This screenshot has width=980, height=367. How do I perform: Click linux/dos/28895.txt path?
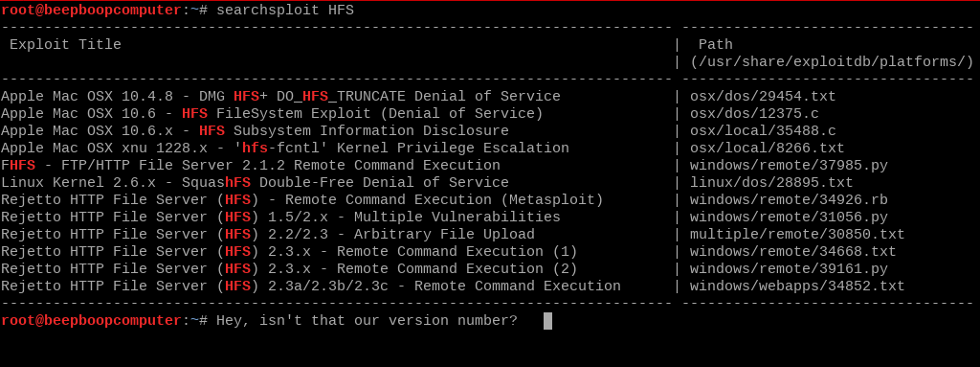(771, 183)
